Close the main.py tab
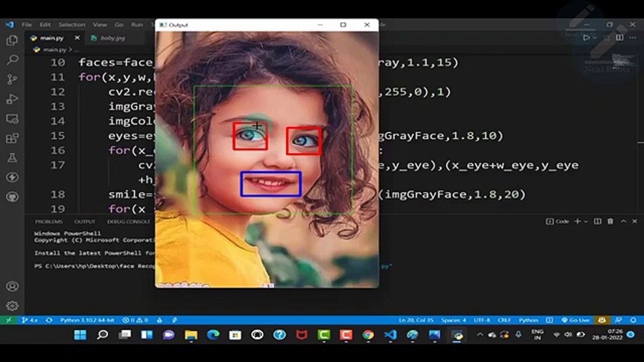The image size is (644, 362). coord(77,38)
